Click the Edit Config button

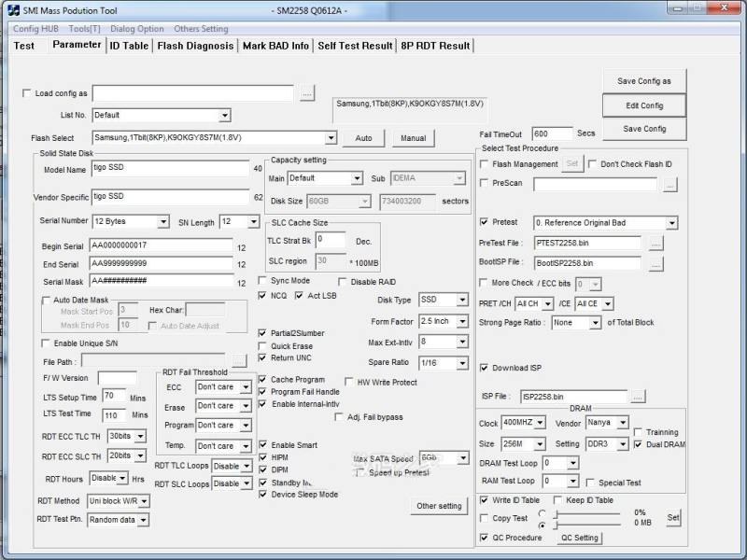tap(644, 105)
